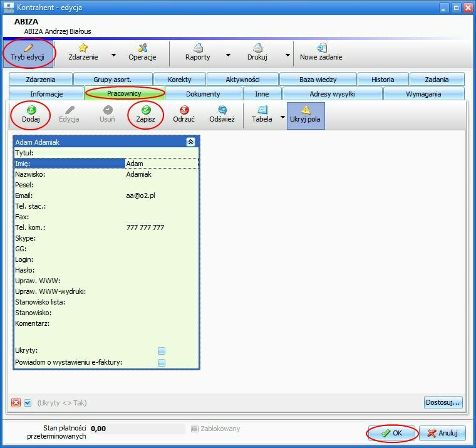Screen dimensions: 476x448
Task: Toggle Tryb edycji pencil button
Action: (28, 53)
